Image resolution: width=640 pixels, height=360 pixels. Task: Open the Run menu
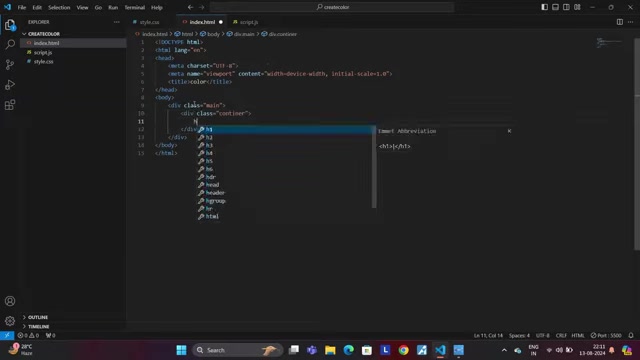tap(113, 7)
